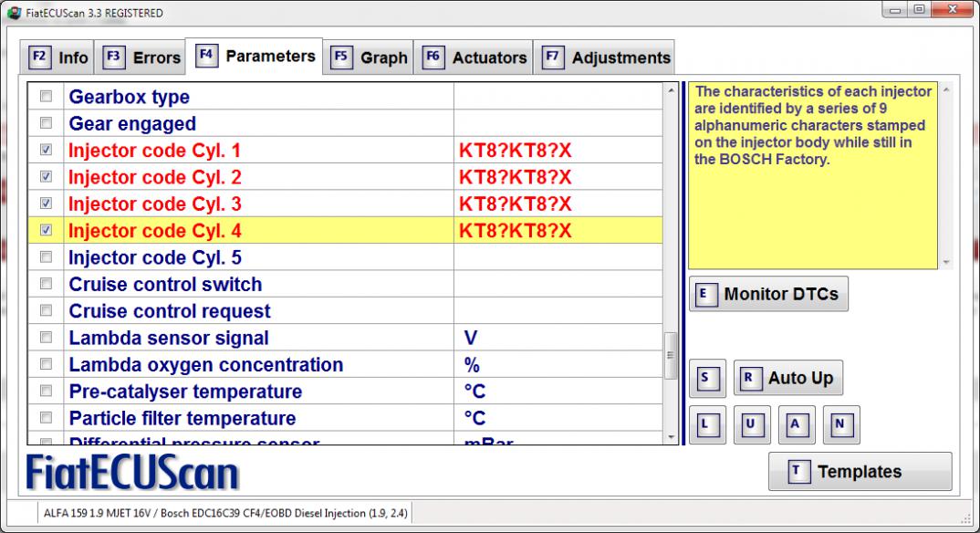The image size is (980, 533).
Task: Click description panel scroll up arrow
Action: [x=946, y=90]
